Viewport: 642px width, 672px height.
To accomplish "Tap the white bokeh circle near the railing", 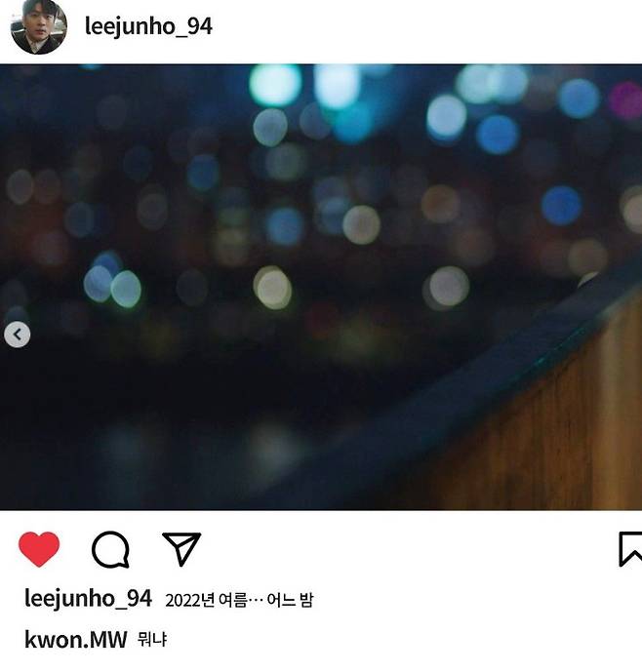I will click(449, 287).
